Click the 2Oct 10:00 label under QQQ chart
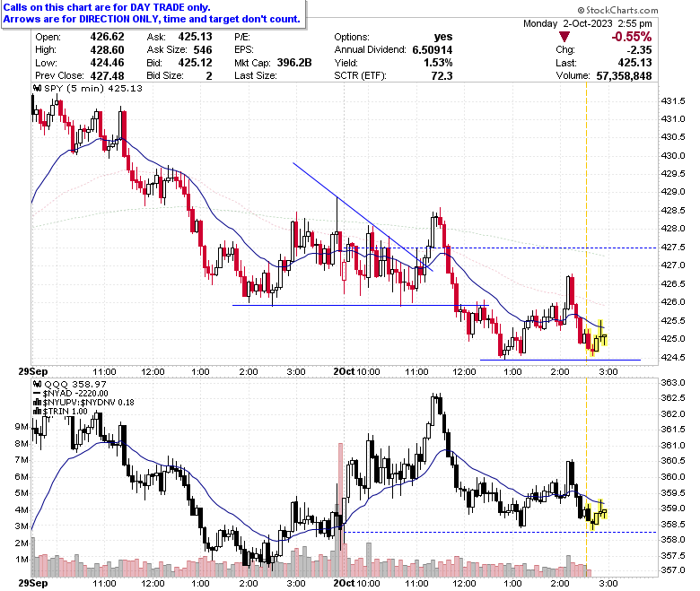Image resolution: width=700 pixels, height=591 pixels. pos(356,583)
